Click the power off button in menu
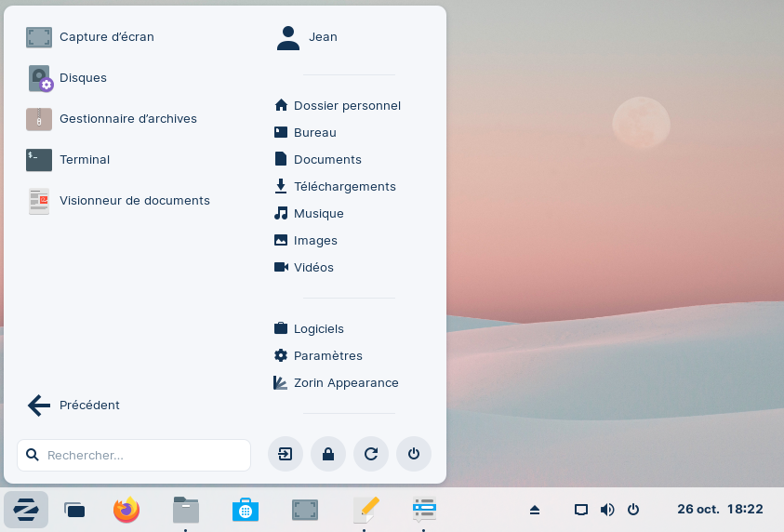 click(x=414, y=455)
